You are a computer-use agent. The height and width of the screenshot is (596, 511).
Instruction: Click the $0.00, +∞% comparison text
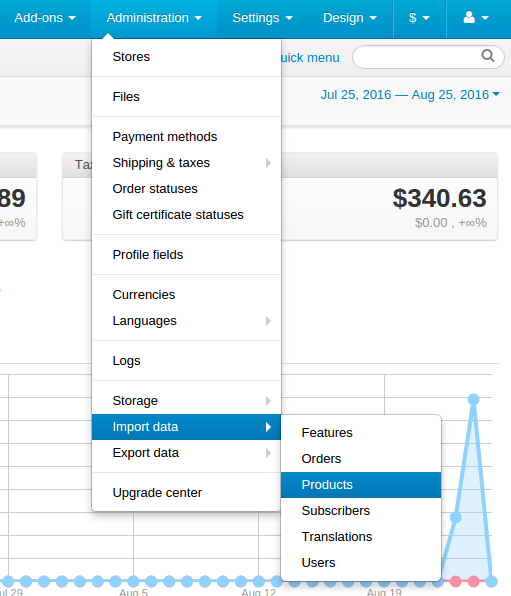click(x=451, y=223)
